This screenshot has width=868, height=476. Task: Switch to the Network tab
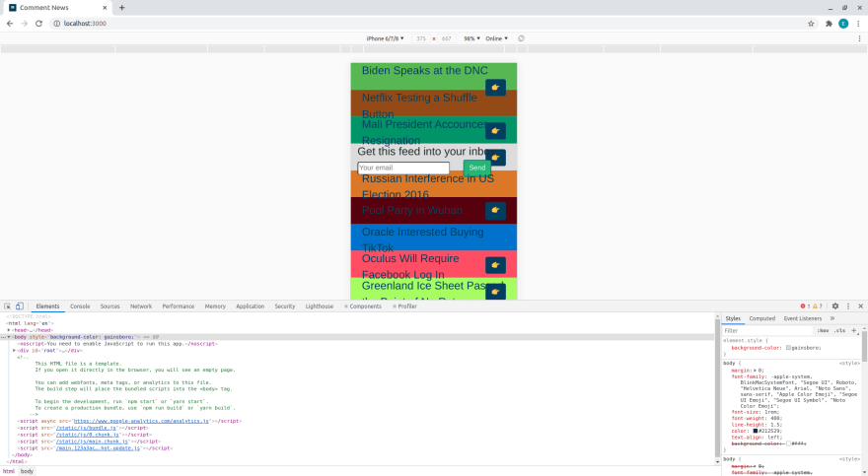(x=141, y=306)
